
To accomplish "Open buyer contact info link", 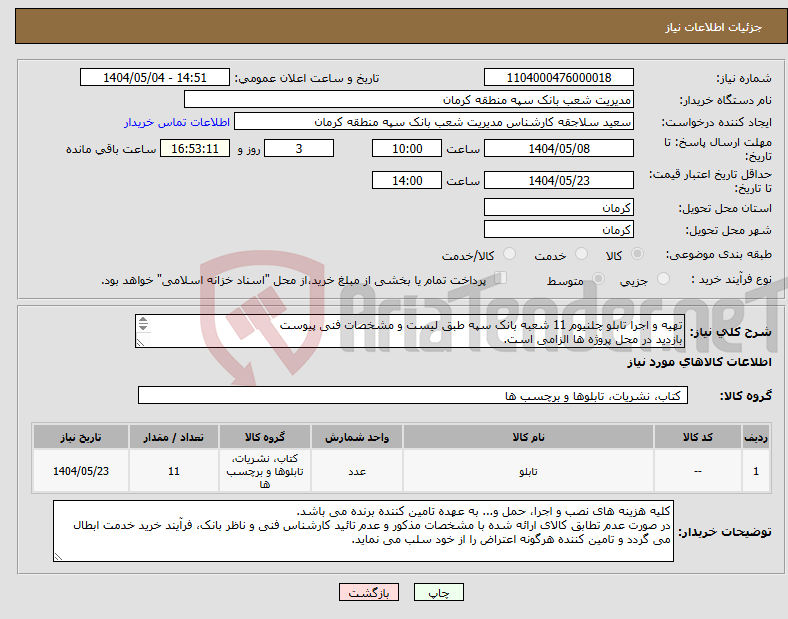I will pyautogui.click(x=177, y=122).
